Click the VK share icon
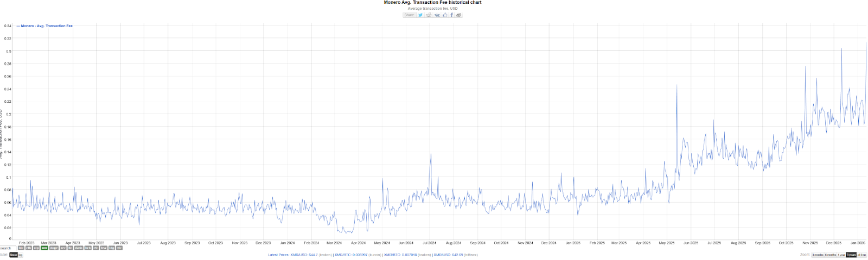The image size is (868, 260). point(437,15)
